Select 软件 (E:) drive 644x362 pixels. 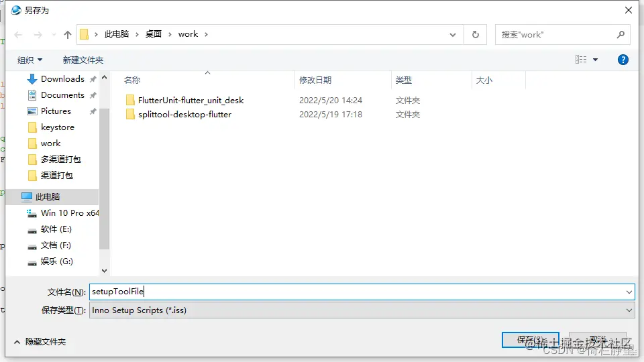(x=56, y=229)
